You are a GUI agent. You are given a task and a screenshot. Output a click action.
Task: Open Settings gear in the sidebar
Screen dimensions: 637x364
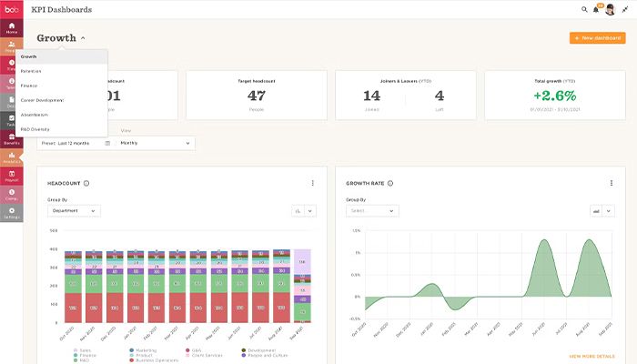(x=12, y=213)
